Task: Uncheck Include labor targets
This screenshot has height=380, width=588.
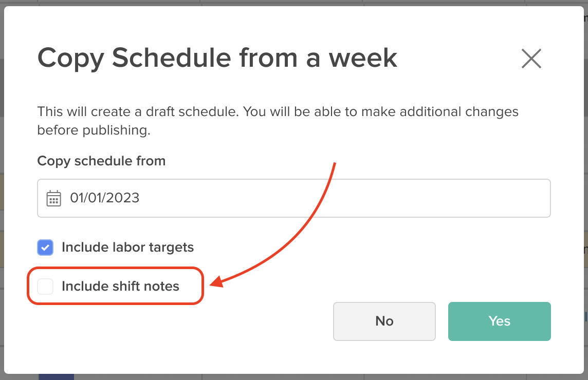Action: click(45, 248)
